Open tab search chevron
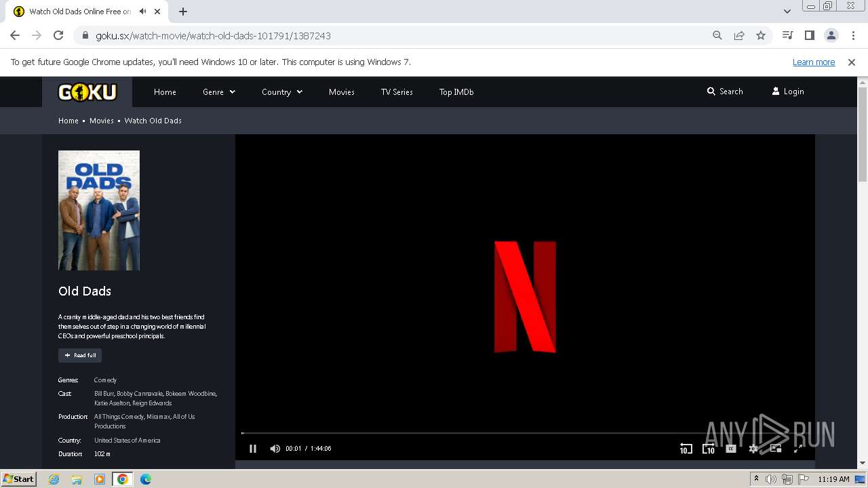This screenshot has width=868, height=488. click(787, 12)
